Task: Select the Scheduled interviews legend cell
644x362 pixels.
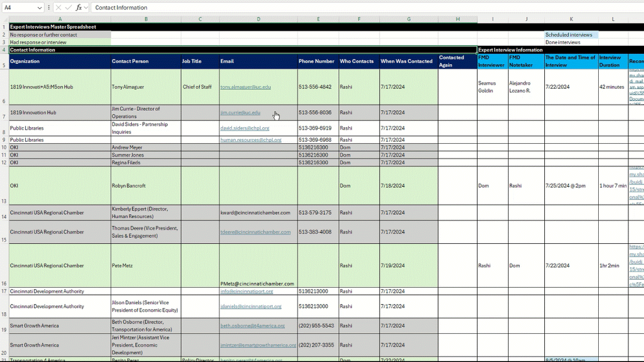Action: (571, 35)
